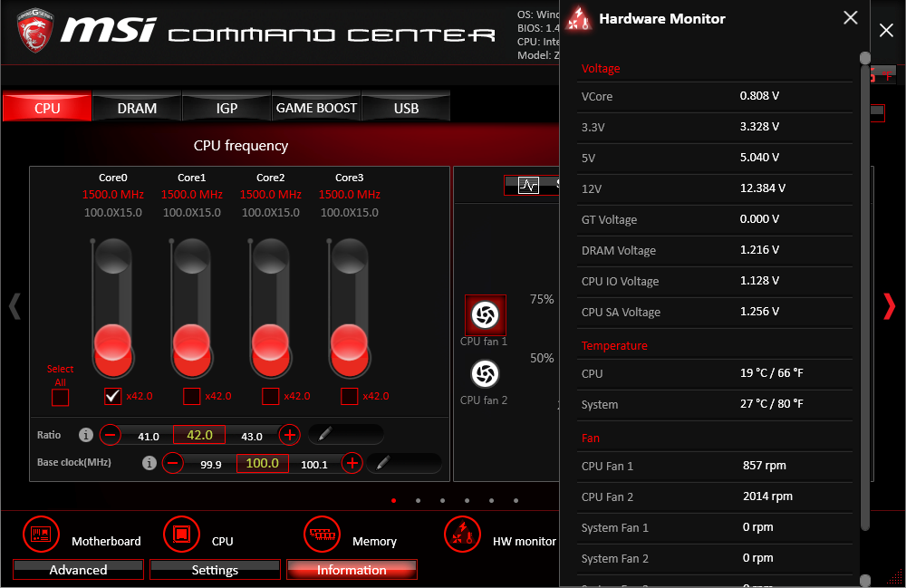Click the Hardware Monitor title icon
906x588 pixels.
point(578,19)
